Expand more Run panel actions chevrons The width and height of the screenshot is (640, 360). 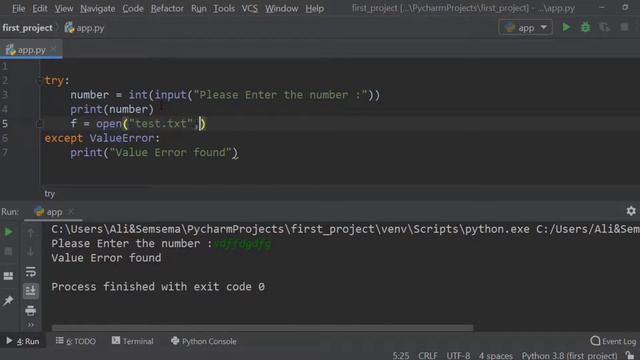31,325
